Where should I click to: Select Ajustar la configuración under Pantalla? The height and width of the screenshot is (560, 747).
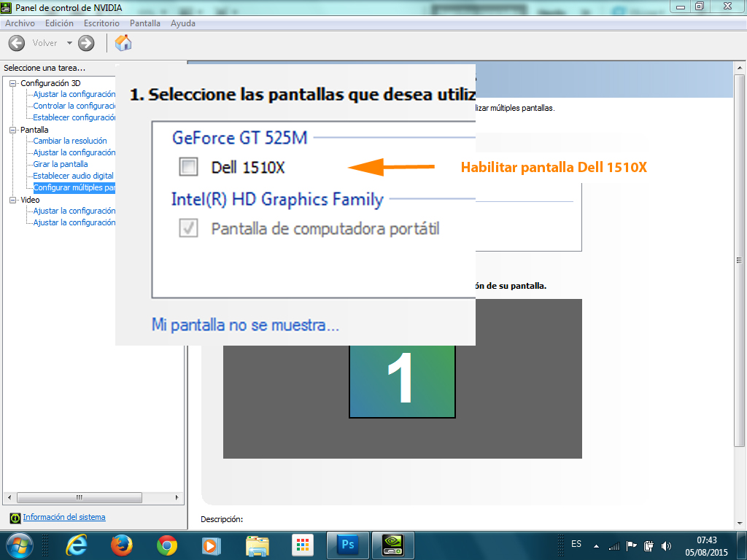pos(74,152)
